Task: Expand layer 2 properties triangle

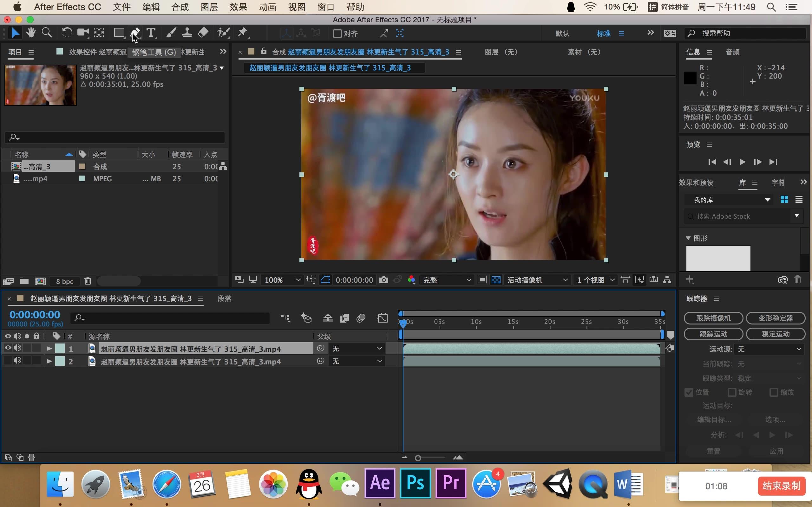Action: pyautogui.click(x=49, y=362)
